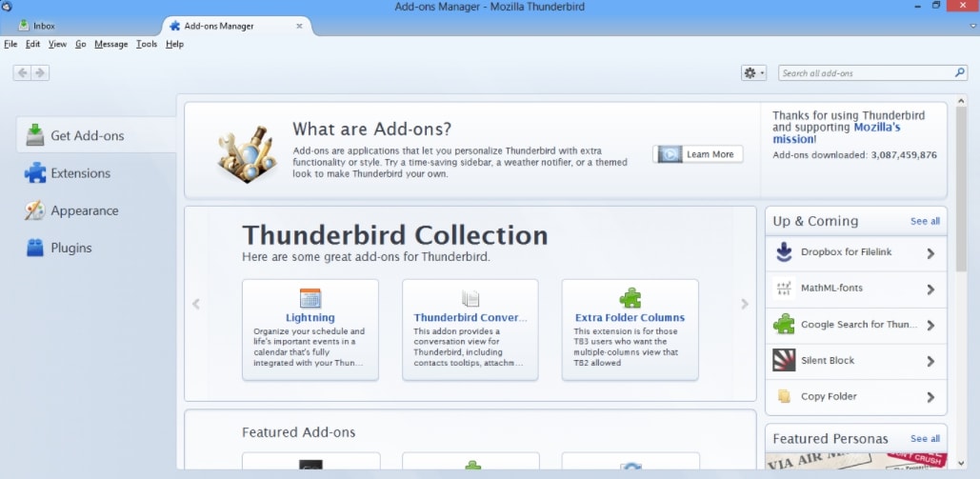980x479 pixels.
Task: Select the Extensions puzzle piece icon
Action: coord(35,172)
